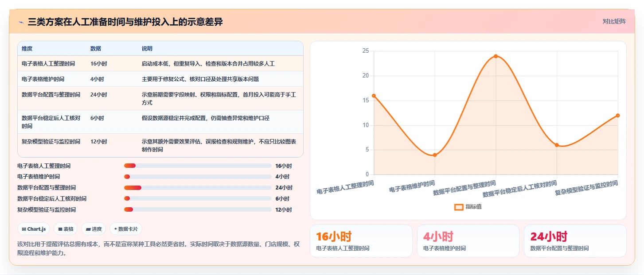Click the 6小时 value in the table
The image size is (644, 275).
pos(97,118)
